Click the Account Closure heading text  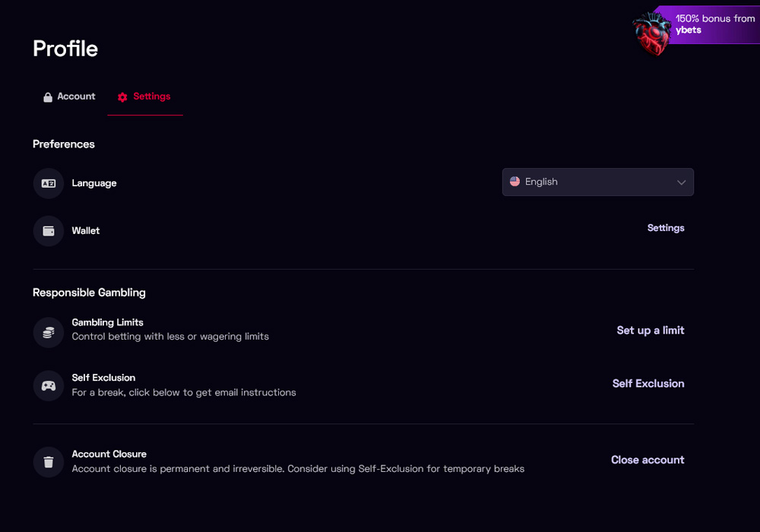pyautogui.click(x=109, y=454)
